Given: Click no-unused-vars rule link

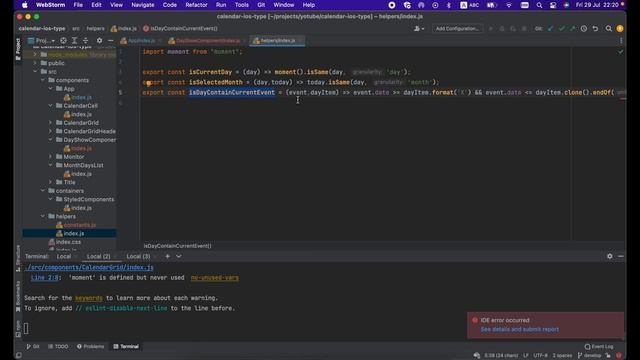Looking at the screenshot, I should (x=215, y=278).
